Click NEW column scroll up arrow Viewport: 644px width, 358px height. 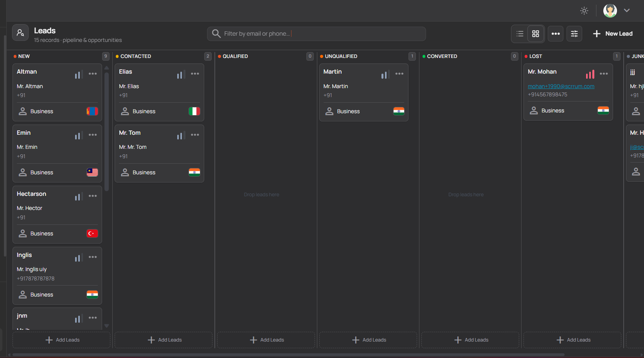(x=106, y=67)
